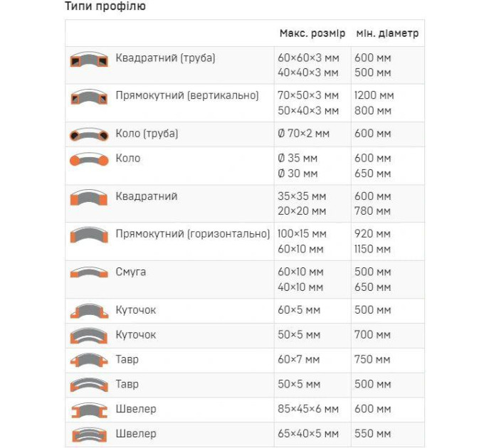Click the Смуга row label text
The width and height of the screenshot is (484, 448).
[x=130, y=272]
